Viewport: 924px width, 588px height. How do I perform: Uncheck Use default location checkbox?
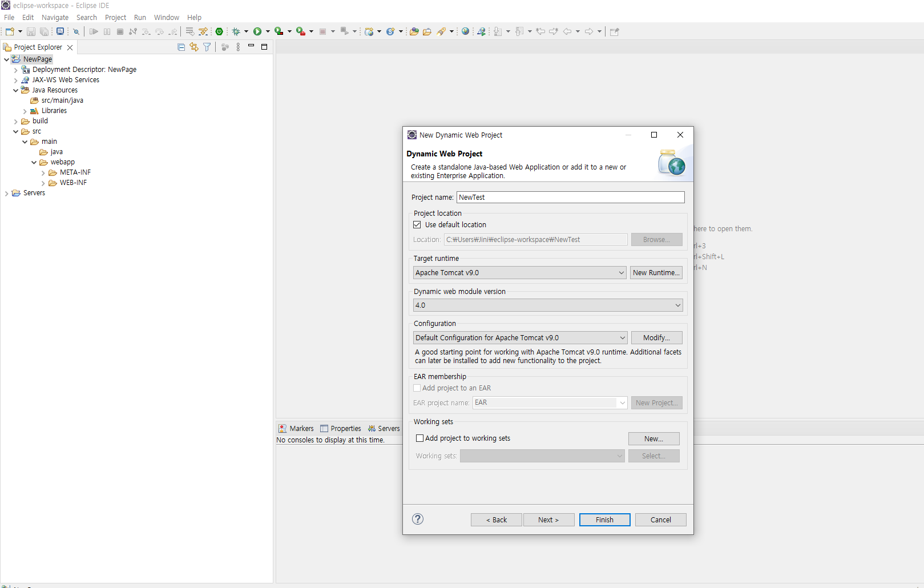[x=417, y=225]
